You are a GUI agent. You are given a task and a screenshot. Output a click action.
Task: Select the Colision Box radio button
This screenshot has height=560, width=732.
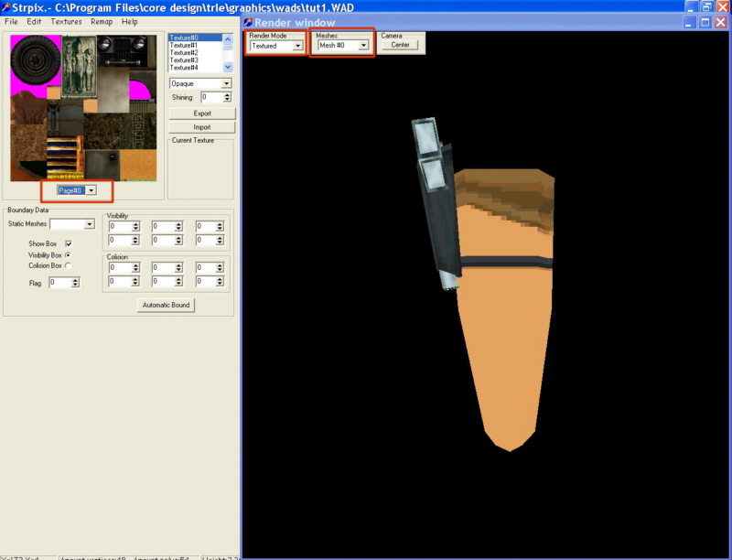pyautogui.click(x=68, y=265)
